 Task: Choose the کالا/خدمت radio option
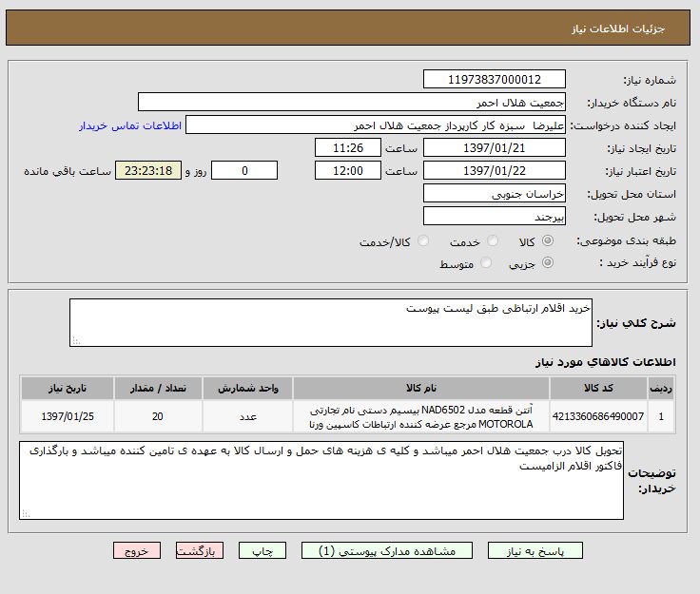[423, 241]
